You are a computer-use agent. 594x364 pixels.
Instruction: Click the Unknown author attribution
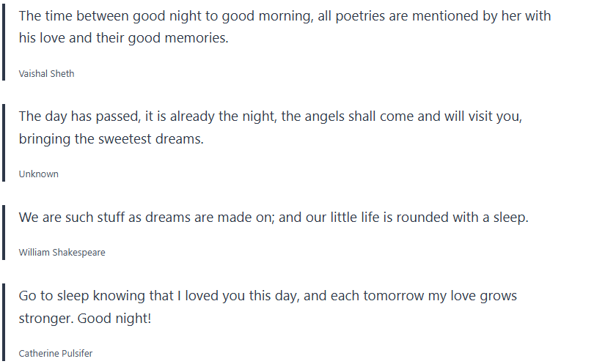tap(38, 174)
